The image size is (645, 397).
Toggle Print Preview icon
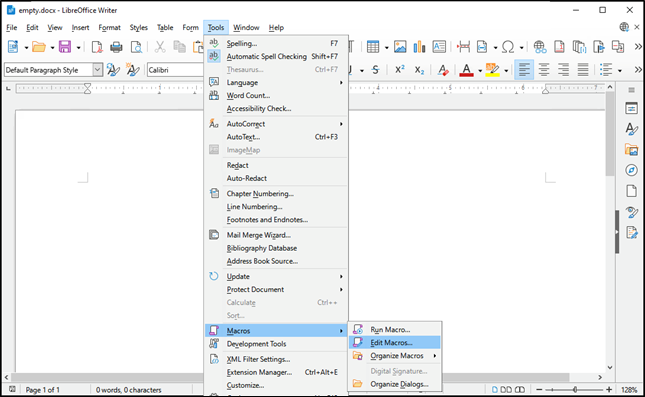coord(136,47)
